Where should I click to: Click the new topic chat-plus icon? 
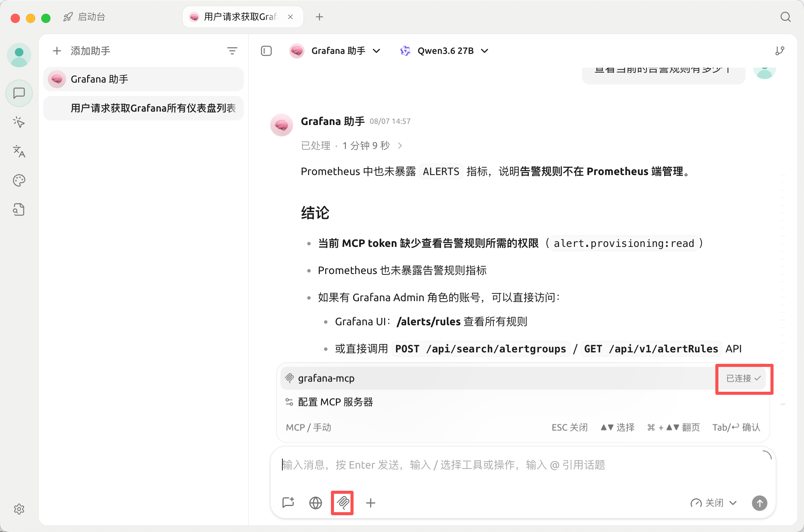(x=288, y=503)
